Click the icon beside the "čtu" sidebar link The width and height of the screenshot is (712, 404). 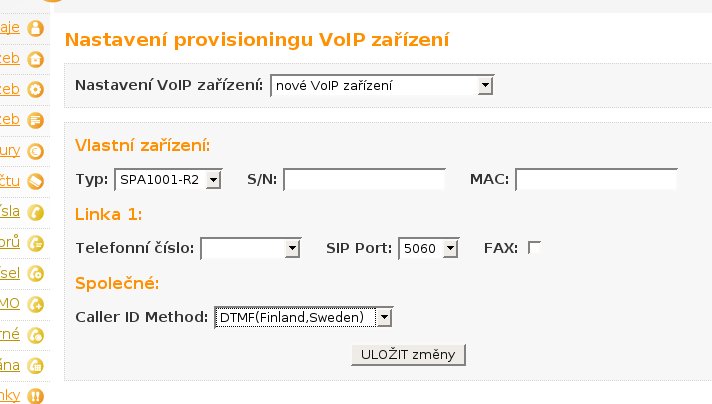pyautogui.click(x=36, y=181)
